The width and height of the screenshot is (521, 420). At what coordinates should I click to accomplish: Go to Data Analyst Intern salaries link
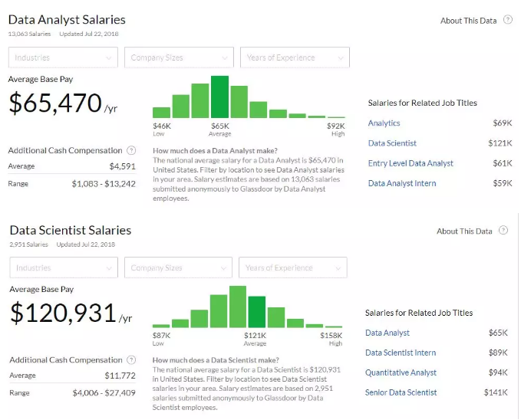pyautogui.click(x=402, y=183)
